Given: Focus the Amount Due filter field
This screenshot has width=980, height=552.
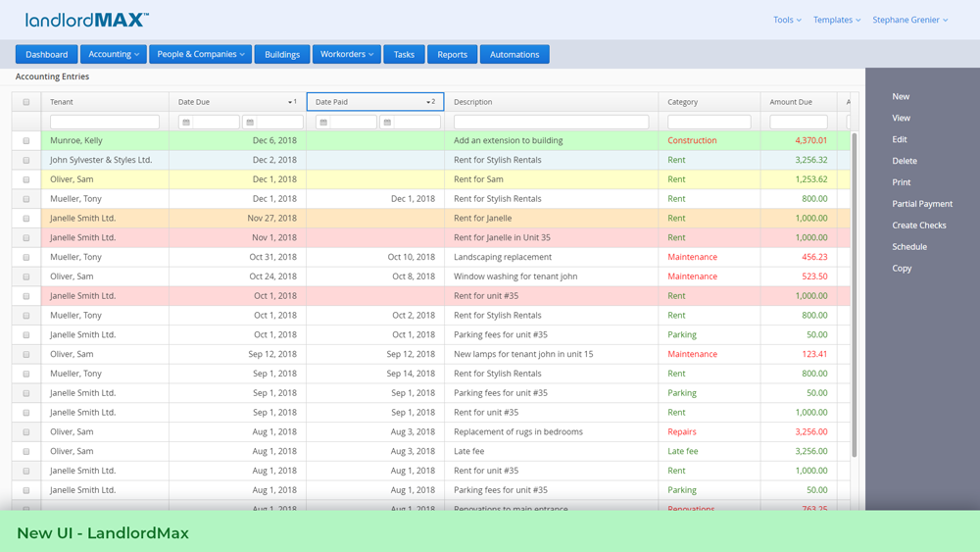Looking at the screenshot, I should coord(798,122).
